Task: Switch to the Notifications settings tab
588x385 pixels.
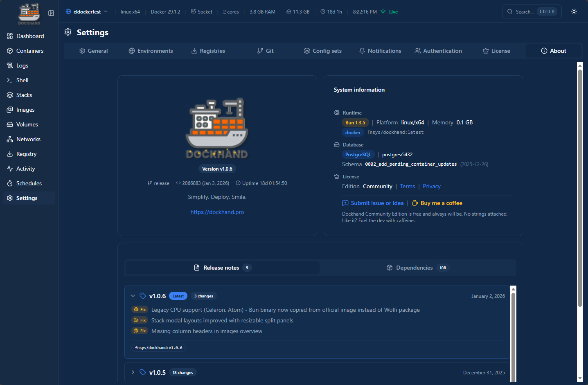Action: [380, 51]
